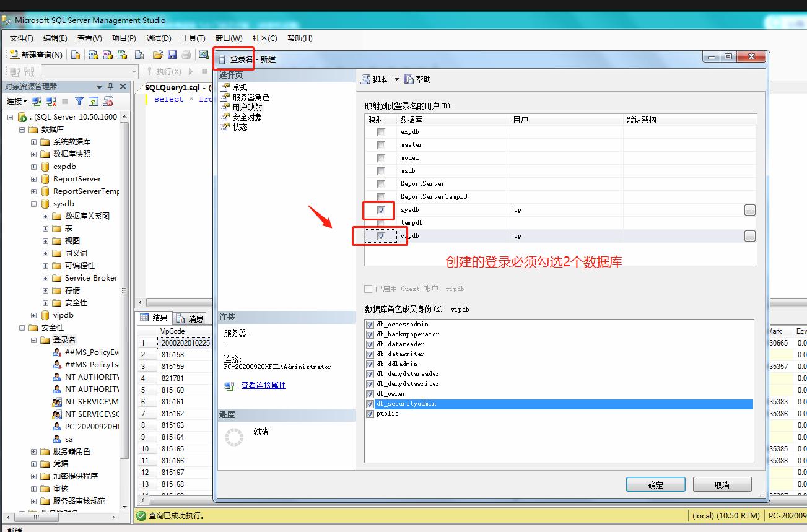
Task: Collapse the 登录名 (Logins) node
Action: tap(34, 340)
